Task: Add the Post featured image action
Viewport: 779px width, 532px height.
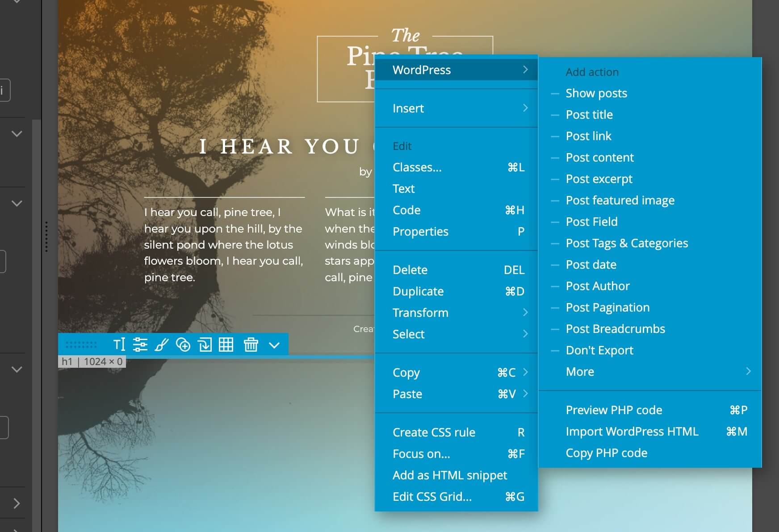Action: [x=650, y=200]
